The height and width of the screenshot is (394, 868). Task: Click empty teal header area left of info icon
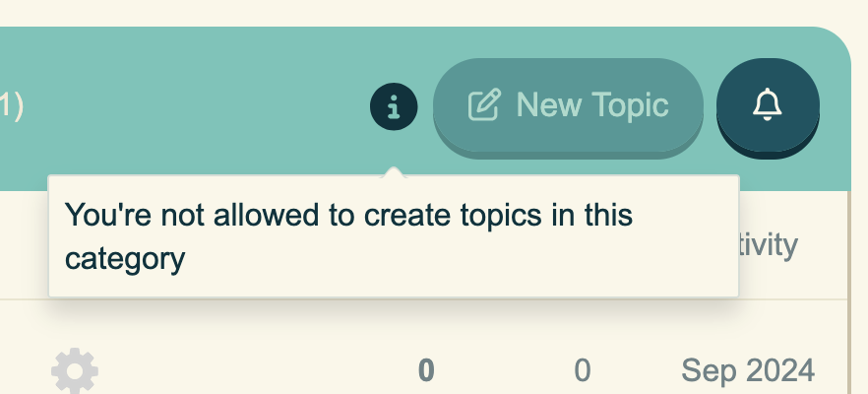tap(197, 105)
